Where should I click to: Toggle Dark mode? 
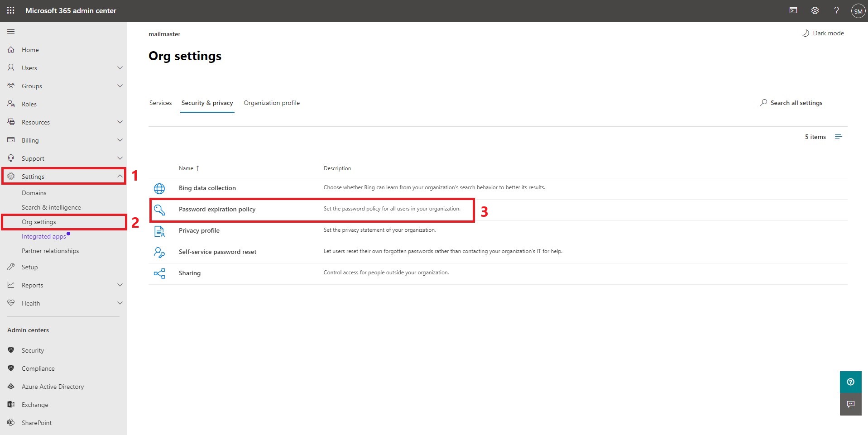coord(823,33)
